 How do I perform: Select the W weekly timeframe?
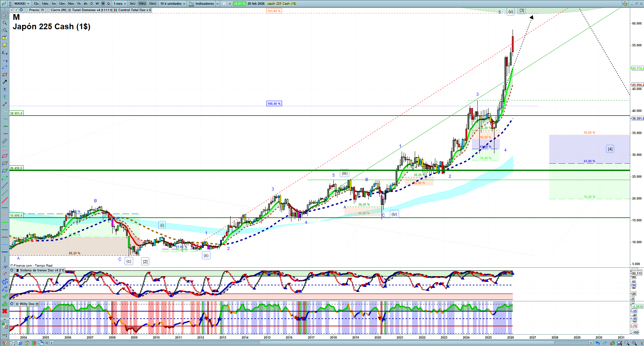[97, 4]
